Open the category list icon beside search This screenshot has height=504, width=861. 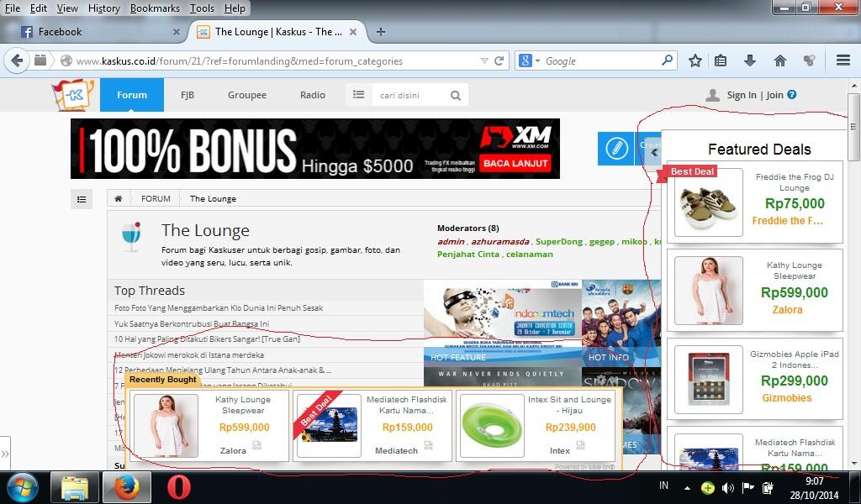coord(358,94)
